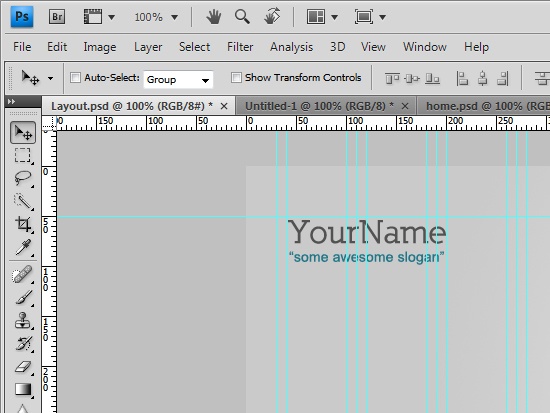Expand Screen Mode dropdown arrow

[x=383, y=17]
